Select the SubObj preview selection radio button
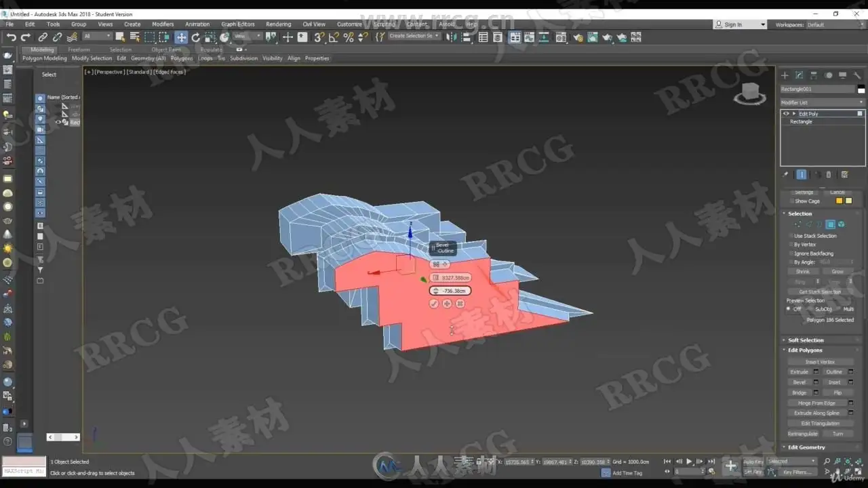Viewport: 868px width, 488px height. (x=810, y=309)
